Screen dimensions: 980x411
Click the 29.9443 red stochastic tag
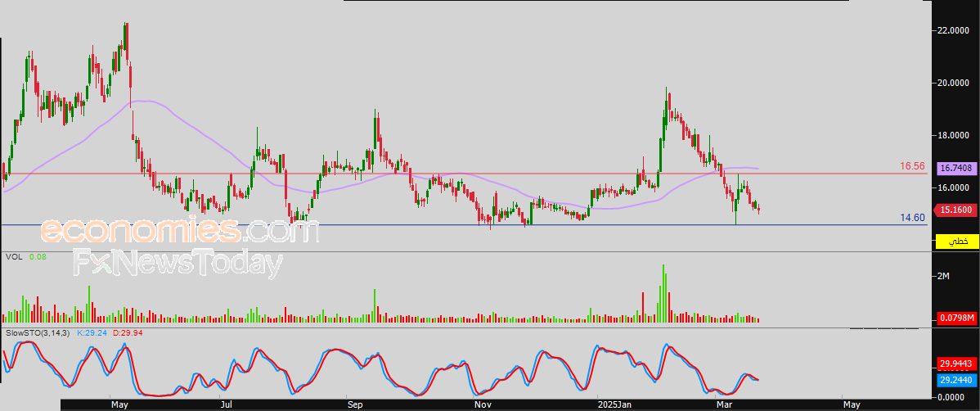pos(955,364)
